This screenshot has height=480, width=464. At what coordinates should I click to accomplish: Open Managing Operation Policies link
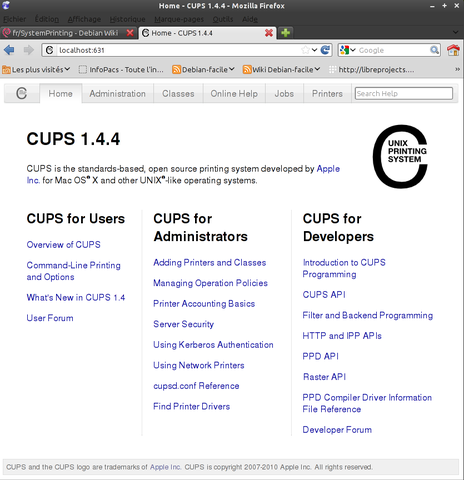[x=210, y=283]
